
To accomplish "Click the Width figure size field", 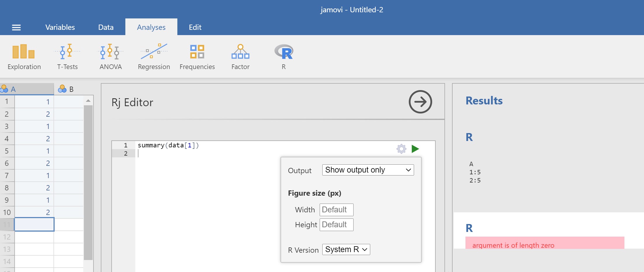I will coord(336,209).
